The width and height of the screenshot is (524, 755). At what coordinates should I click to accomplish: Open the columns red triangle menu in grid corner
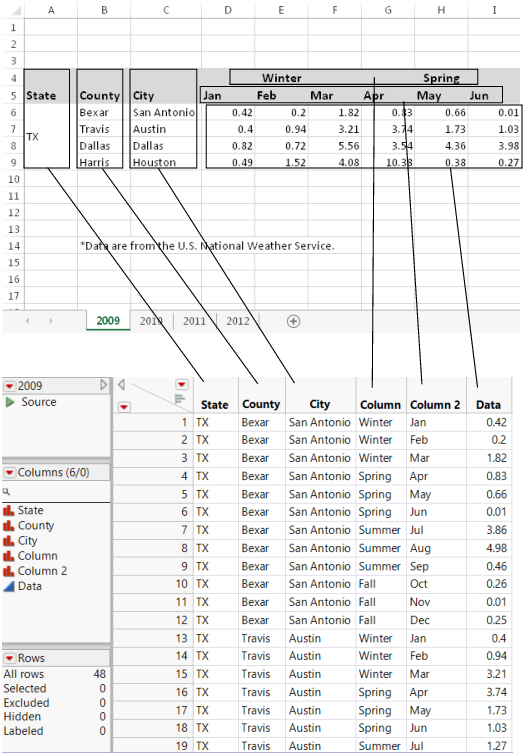pyautogui.click(x=182, y=384)
